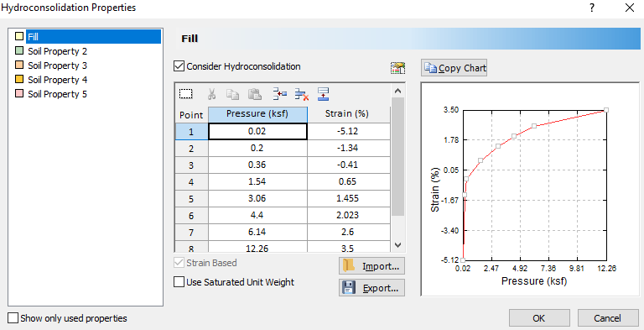Viewport: 644px width, 330px height.
Task: Click the Select All dashed-rectangle icon
Action: [x=186, y=94]
